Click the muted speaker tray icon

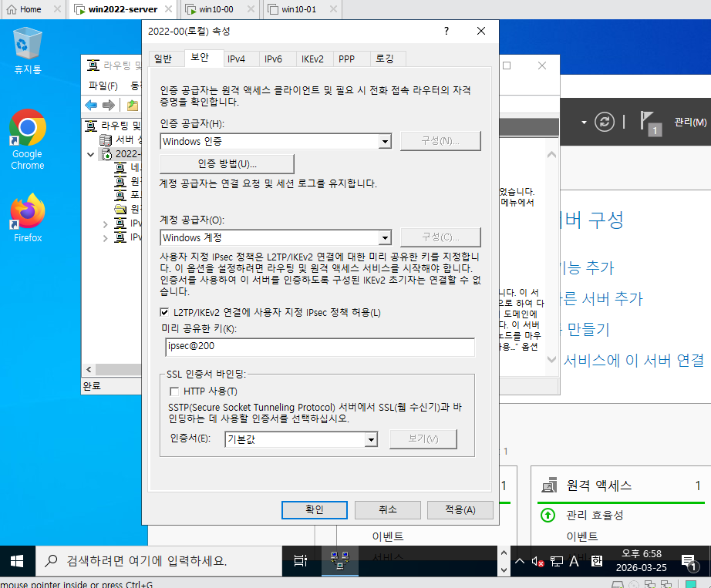point(537,562)
